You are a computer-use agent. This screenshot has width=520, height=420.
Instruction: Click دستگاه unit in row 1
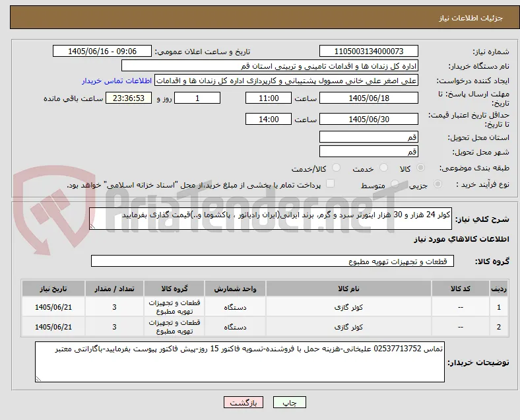click(x=235, y=307)
